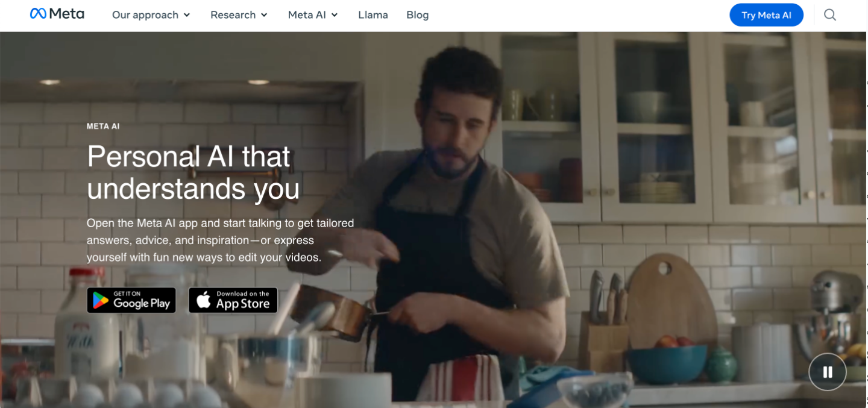
Task: Open the Llama navigation link
Action: 373,15
